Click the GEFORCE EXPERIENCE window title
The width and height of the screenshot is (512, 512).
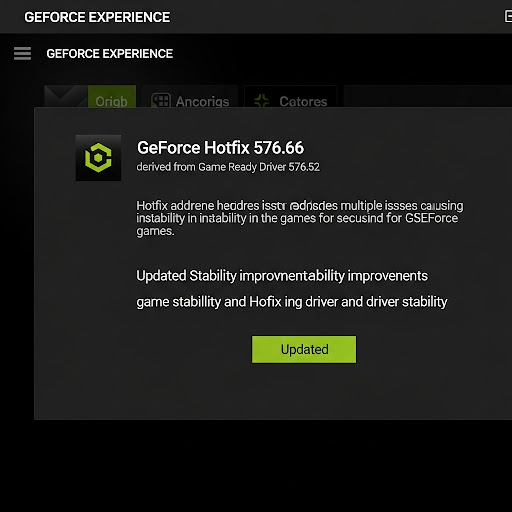coord(97,17)
